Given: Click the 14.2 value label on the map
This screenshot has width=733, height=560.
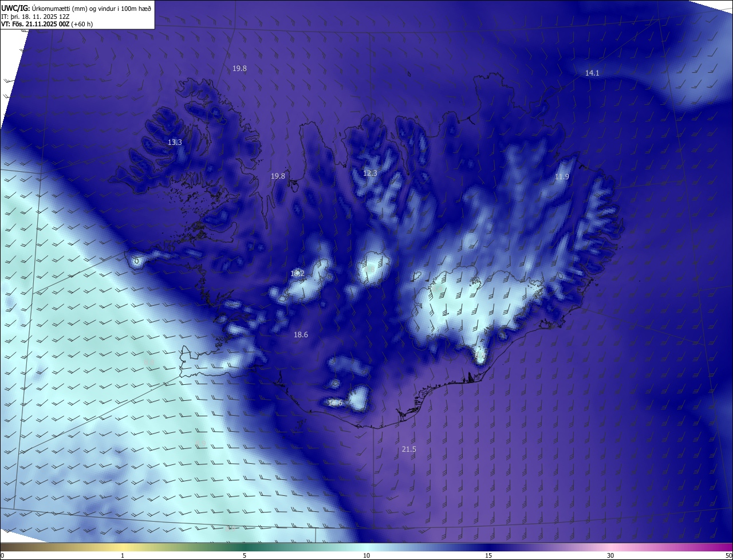Looking at the screenshot, I should point(297,274).
